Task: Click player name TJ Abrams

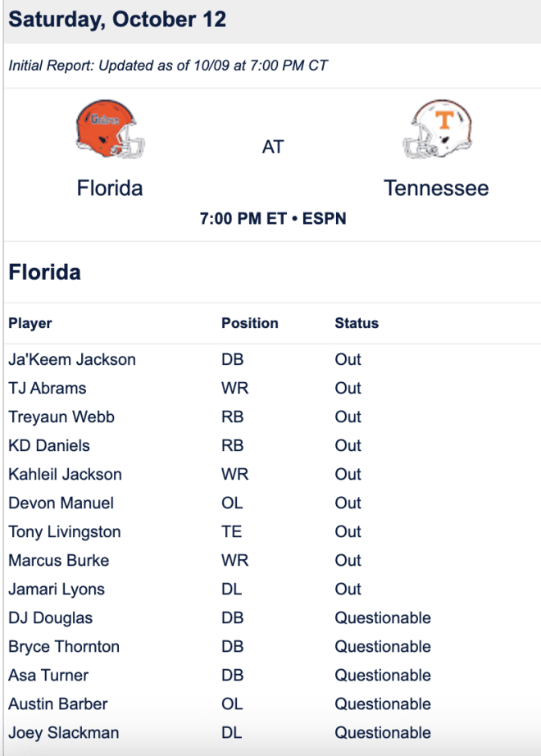Action: click(x=48, y=388)
